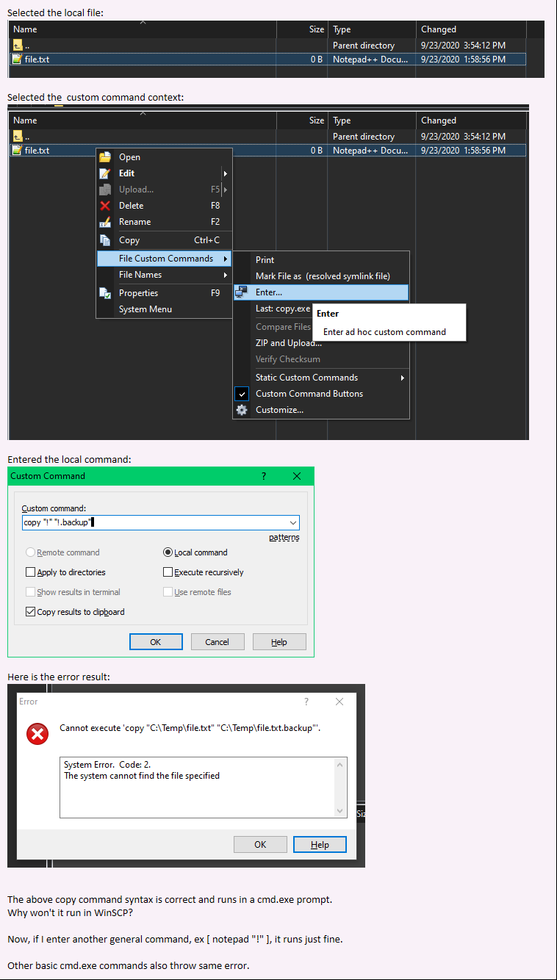Click the Edit pencil icon in context menu
This screenshot has height=980, width=557.
pyautogui.click(x=104, y=173)
